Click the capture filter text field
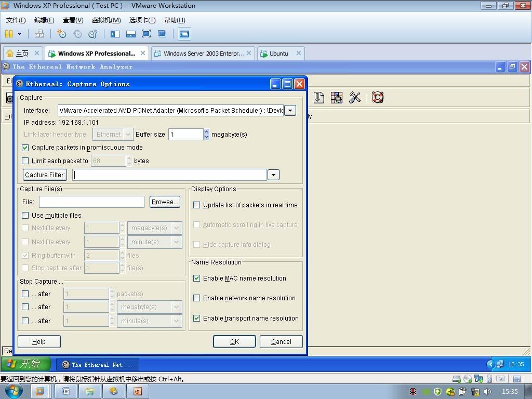Image resolution: width=532 pixels, height=399 pixels. click(170, 175)
